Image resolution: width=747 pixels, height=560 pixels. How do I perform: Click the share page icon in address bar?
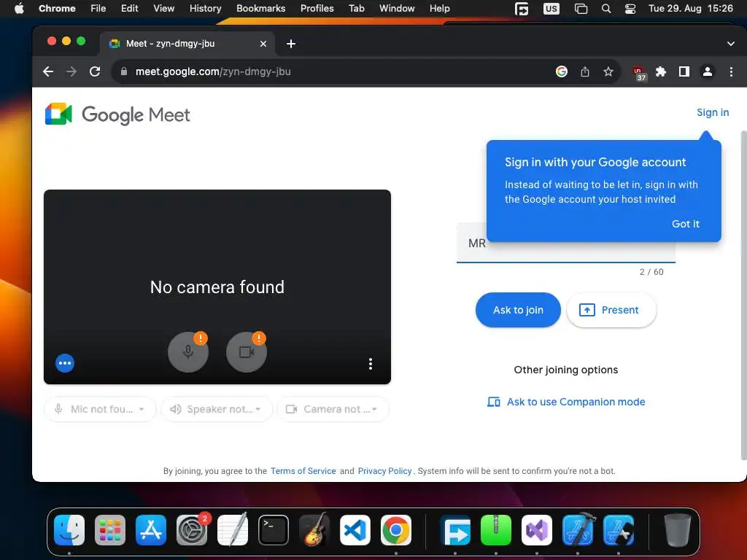tap(585, 71)
